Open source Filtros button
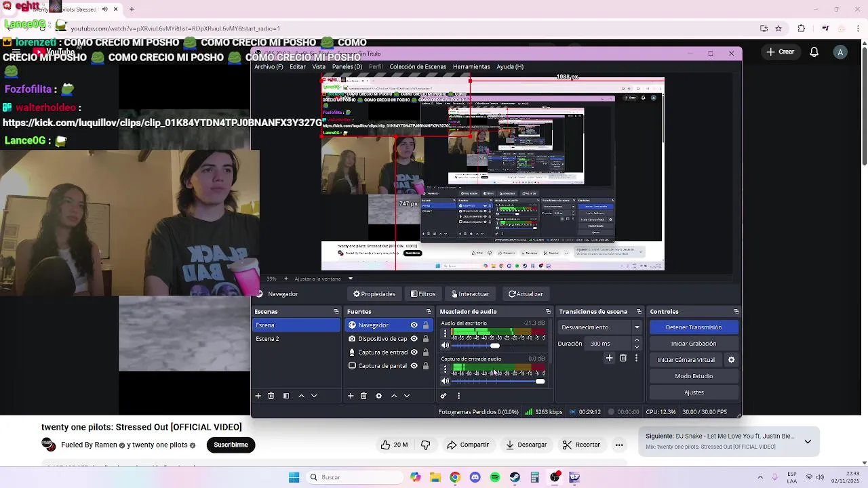The height and width of the screenshot is (488, 868). [423, 294]
